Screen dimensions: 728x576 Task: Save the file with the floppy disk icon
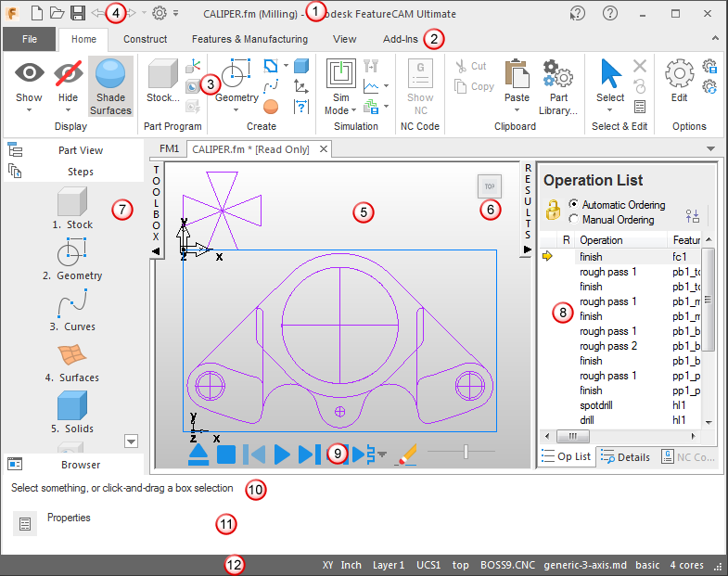[78, 13]
